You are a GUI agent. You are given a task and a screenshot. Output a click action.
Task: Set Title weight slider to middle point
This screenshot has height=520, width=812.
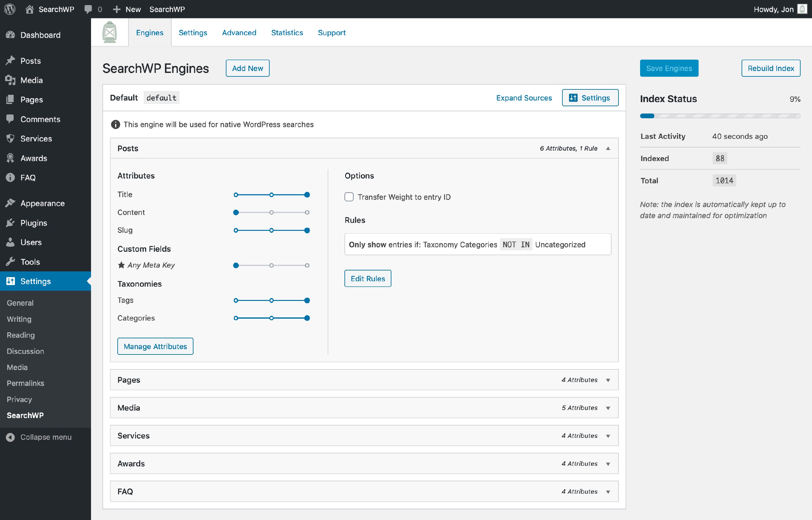click(272, 195)
